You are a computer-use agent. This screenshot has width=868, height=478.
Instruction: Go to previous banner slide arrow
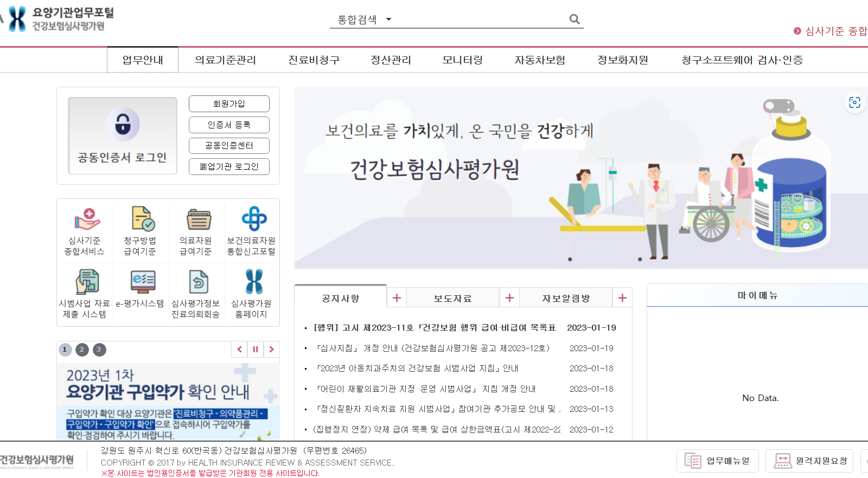[x=239, y=350]
